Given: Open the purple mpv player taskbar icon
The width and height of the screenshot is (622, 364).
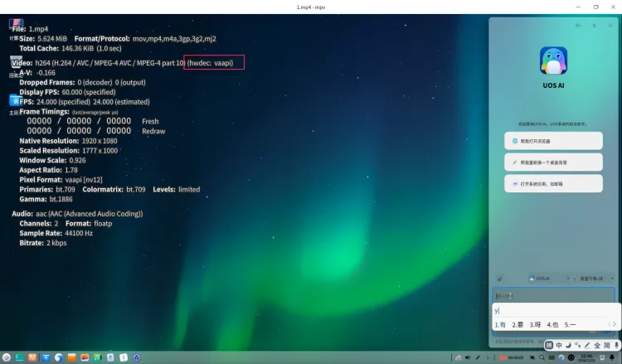Looking at the screenshot, I should click(x=137, y=357).
